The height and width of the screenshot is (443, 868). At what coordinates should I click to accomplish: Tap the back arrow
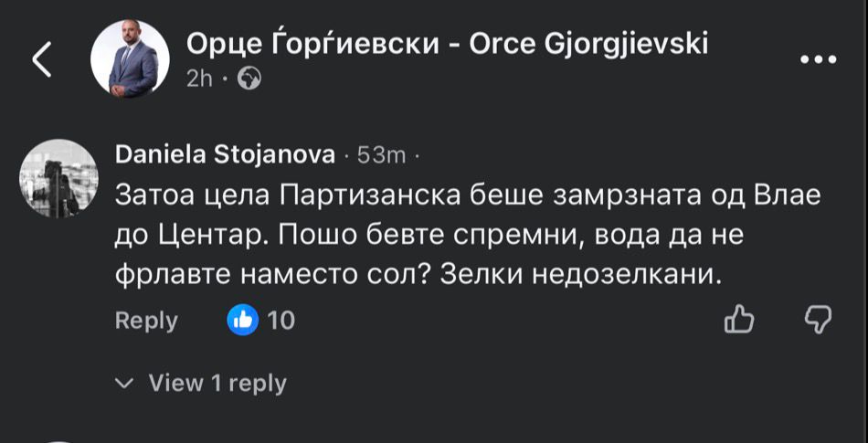tap(41, 59)
